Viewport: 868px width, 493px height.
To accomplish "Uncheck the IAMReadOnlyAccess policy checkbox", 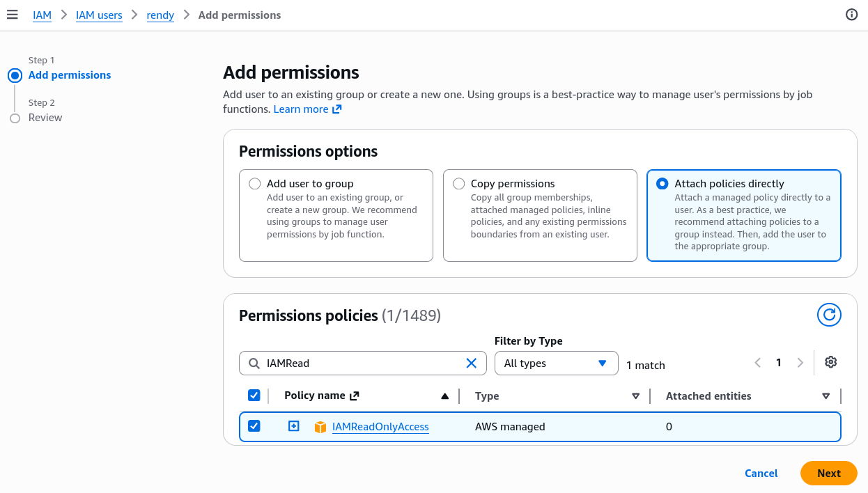I will tap(254, 425).
